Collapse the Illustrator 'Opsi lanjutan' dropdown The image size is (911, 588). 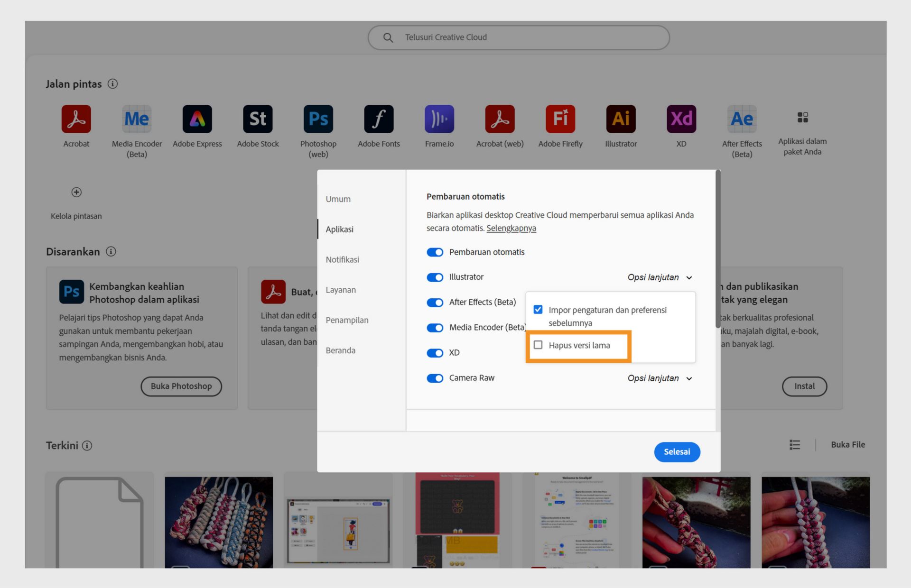[660, 277]
